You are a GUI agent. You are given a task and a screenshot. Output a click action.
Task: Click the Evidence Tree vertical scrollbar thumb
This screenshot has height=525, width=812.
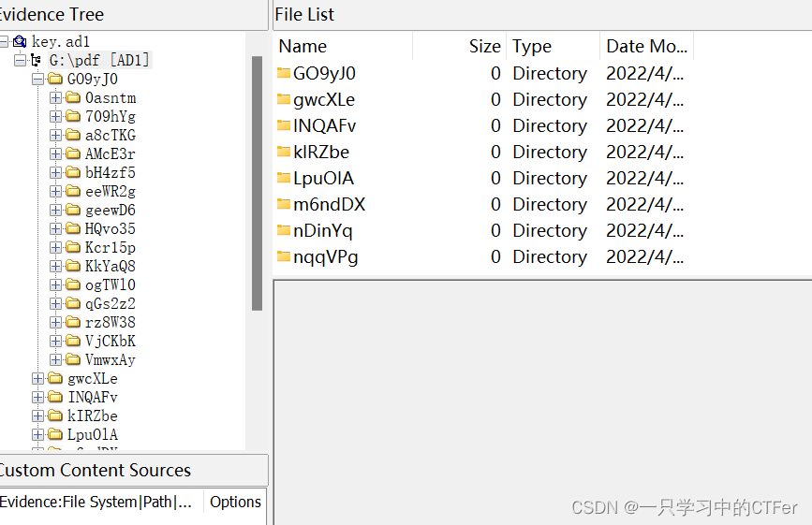[x=257, y=183]
